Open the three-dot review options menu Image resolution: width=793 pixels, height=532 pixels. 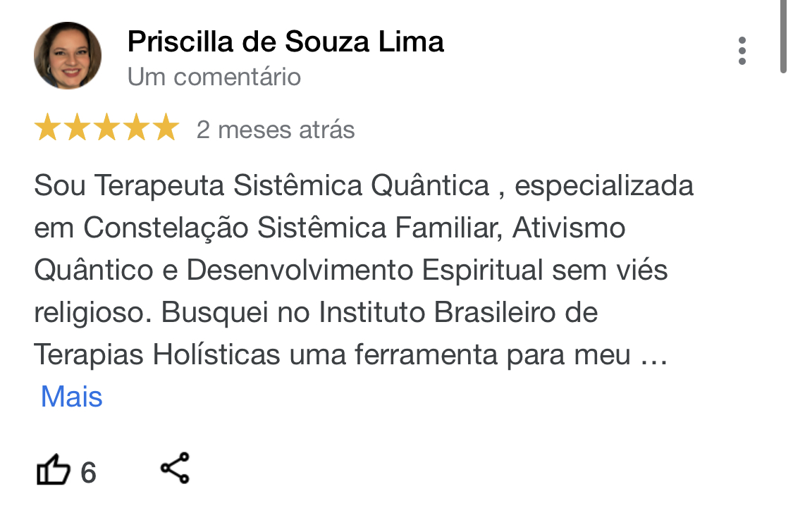pos(742,51)
